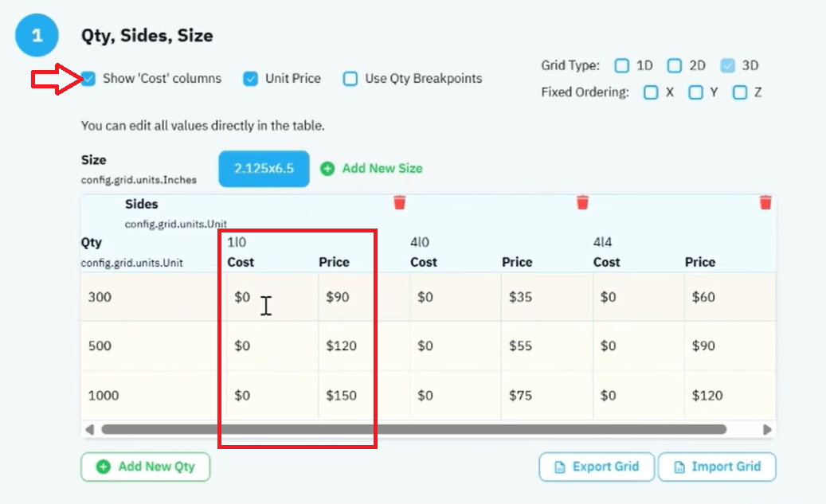Click the step 1 circle badge
The height and width of the screenshot is (504, 826).
coord(37,35)
